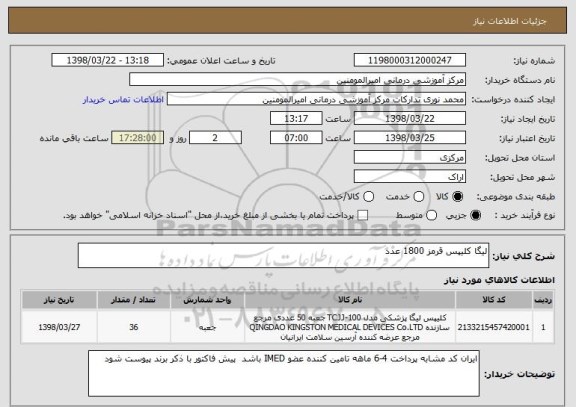Click the شماره نیاز field 1198000312000247
The height and width of the screenshot is (407, 576).
click(410, 60)
